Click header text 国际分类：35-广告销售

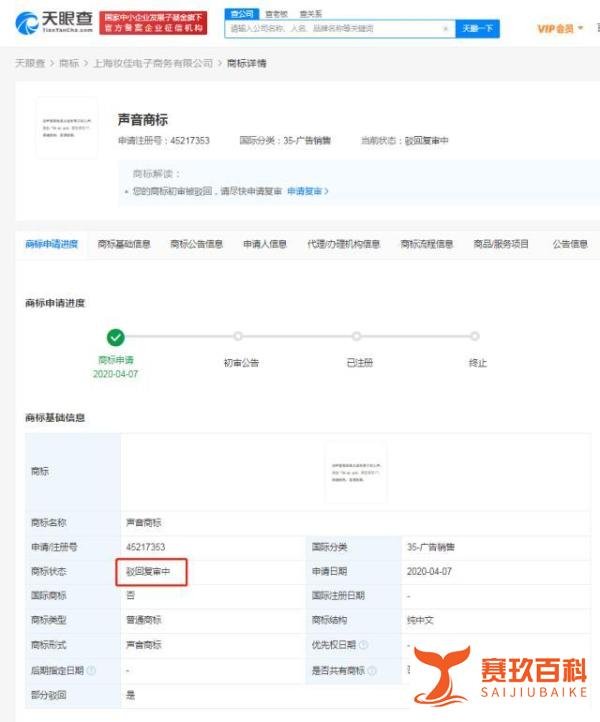coord(285,140)
